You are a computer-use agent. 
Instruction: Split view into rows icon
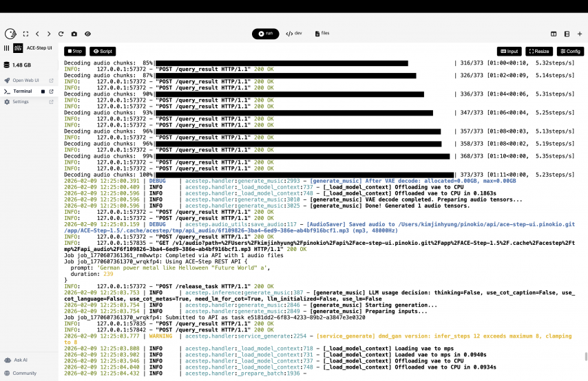click(x=567, y=33)
